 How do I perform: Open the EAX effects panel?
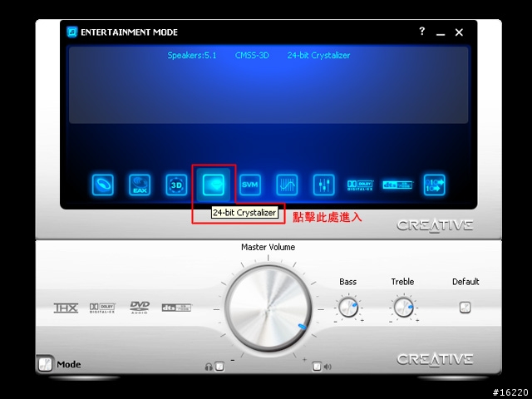[x=140, y=185]
